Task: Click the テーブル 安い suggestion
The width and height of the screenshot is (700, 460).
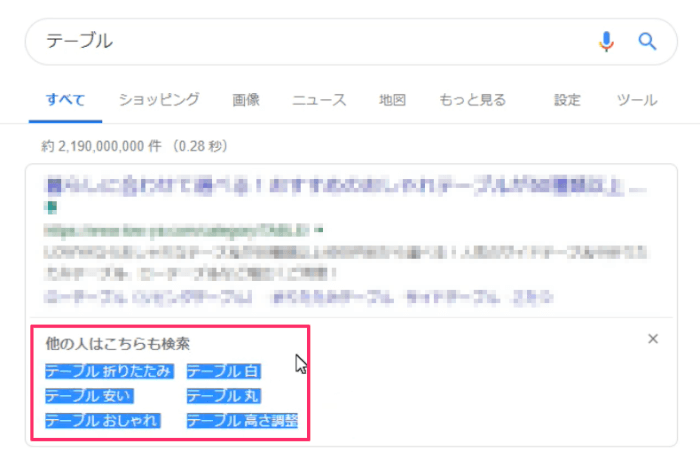Action: click(89, 396)
